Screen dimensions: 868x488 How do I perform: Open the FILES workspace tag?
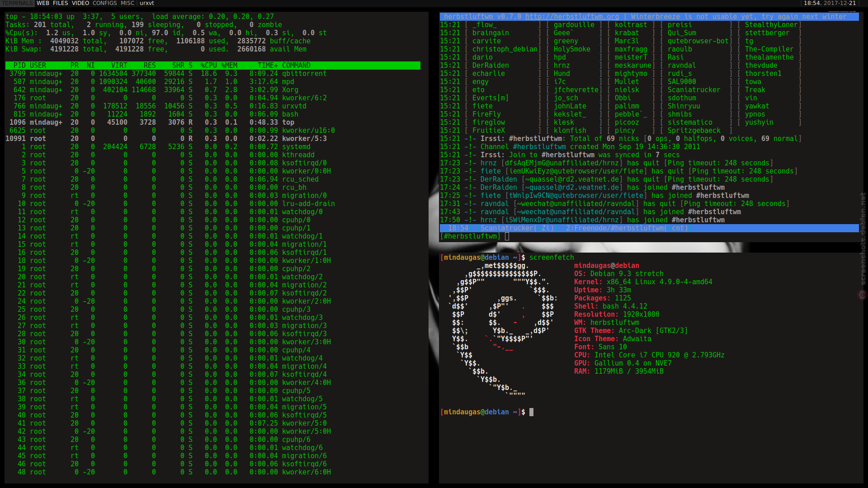coord(61,3)
